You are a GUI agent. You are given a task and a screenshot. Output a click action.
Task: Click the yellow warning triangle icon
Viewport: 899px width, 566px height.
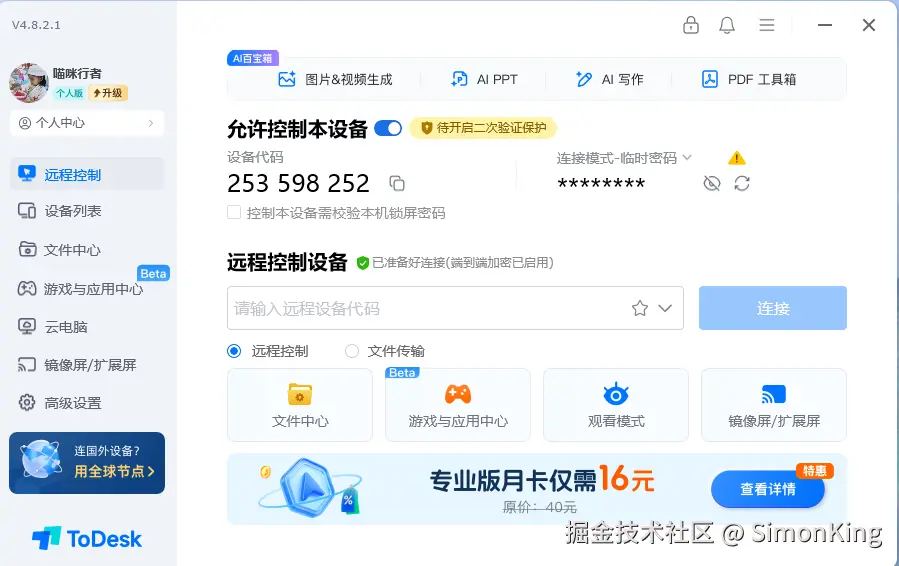pyautogui.click(x=737, y=158)
